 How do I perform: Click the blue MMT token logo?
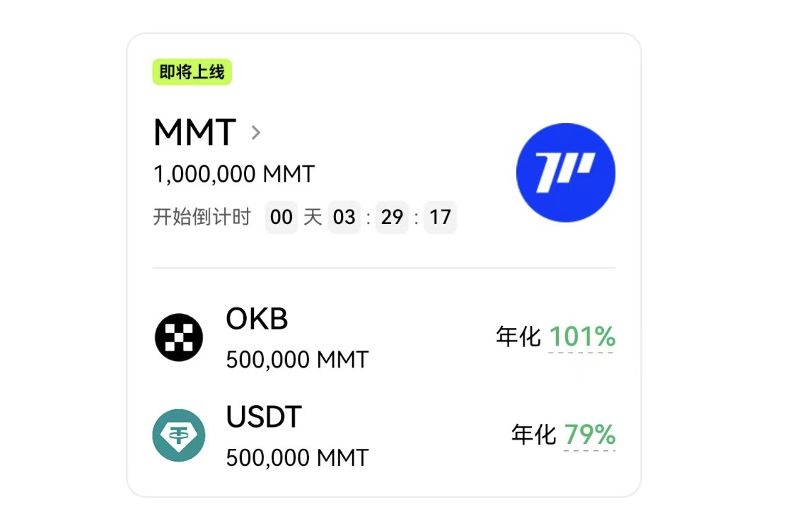pos(565,173)
